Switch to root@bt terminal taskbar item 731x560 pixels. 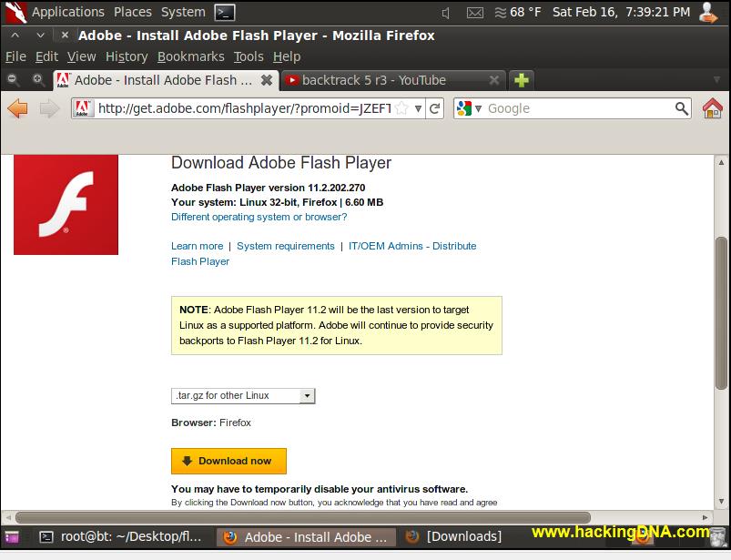(121, 537)
